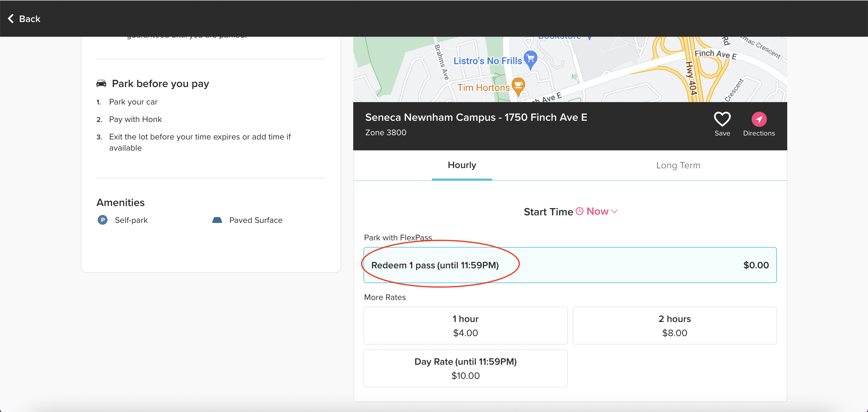
Task: Click the Back text in header
Action: click(x=30, y=19)
